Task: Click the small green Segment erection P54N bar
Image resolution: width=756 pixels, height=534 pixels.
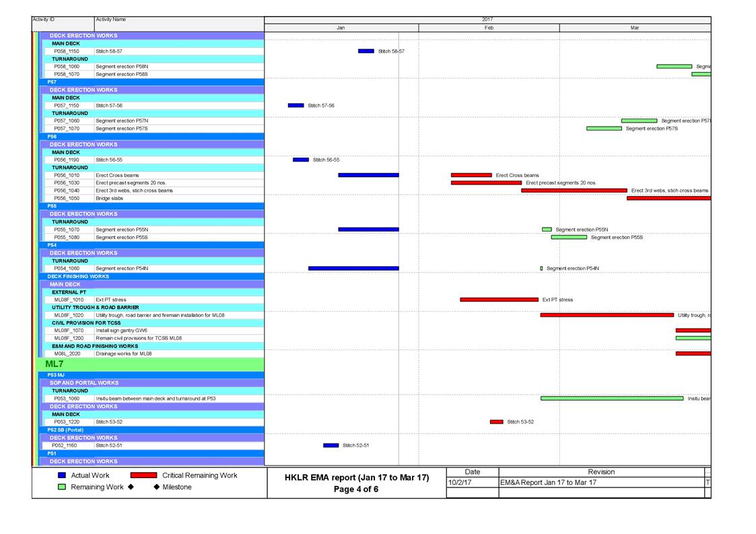Action: (x=541, y=269)
